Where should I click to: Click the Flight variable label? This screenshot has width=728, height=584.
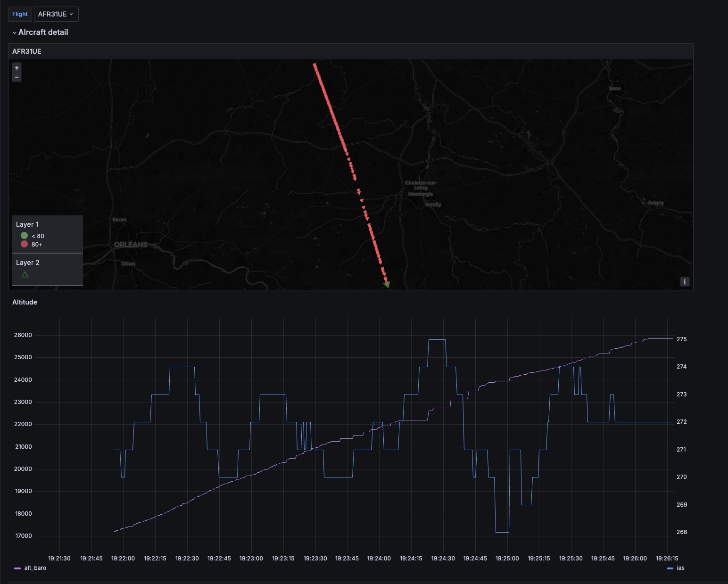pyautogui.click(x=20, y=14)
